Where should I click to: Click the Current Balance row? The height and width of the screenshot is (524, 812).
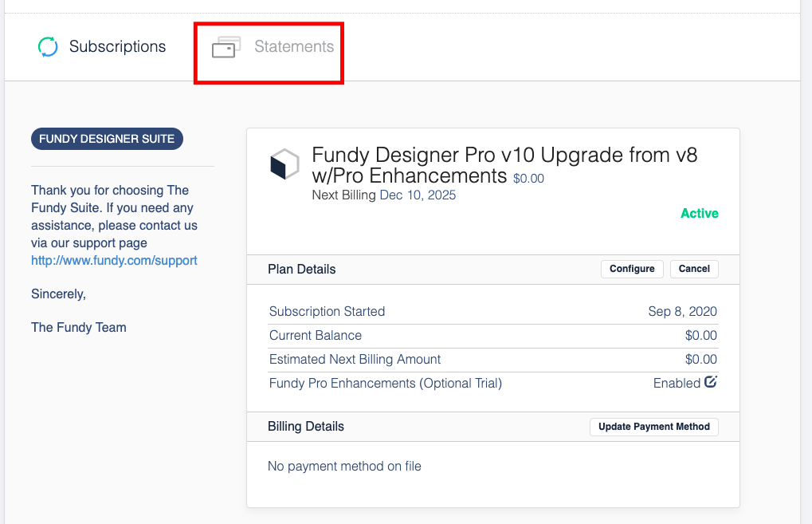pos(493,335)
